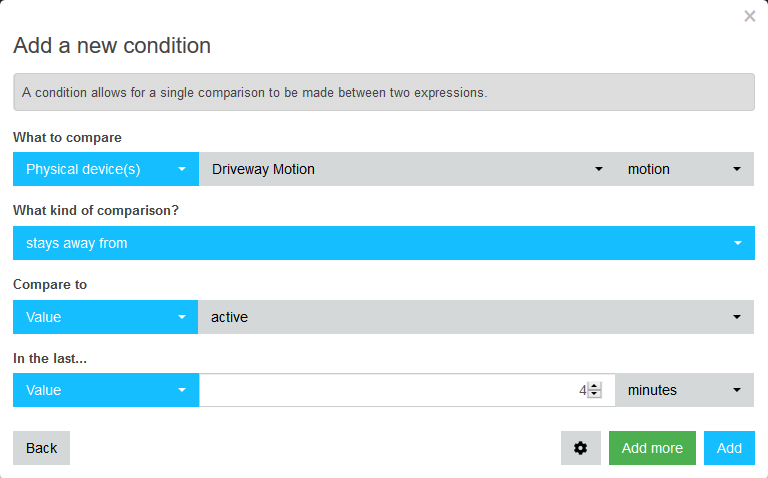Click the caret on Driveway Motion dropdown
The height and width of the screenshot is (478, 768).
click(x=599, y=169)
